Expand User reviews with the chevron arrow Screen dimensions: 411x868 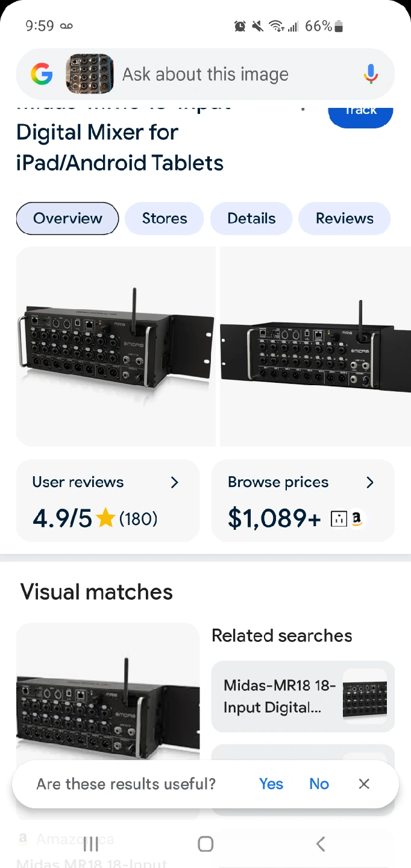click(x=174, y=482)
